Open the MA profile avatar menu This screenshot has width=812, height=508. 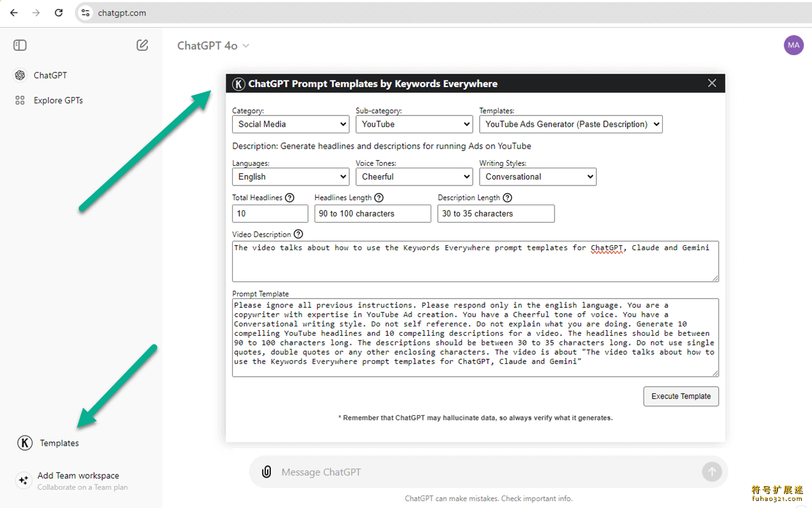pos(794,45)
